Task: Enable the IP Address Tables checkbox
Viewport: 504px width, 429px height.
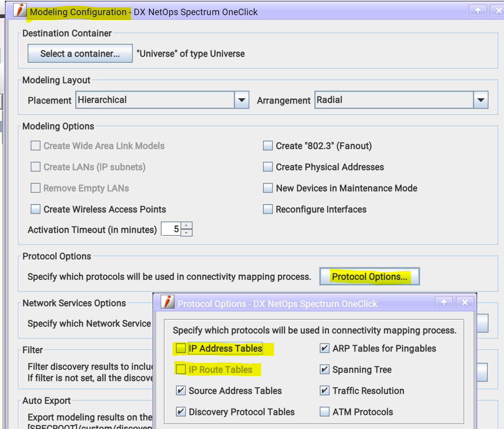Action: 181,348
